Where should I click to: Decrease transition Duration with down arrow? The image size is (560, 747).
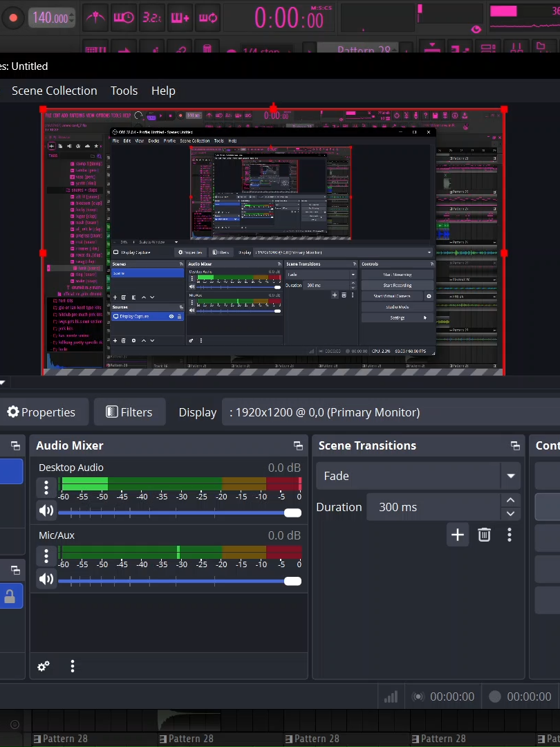coord(510,513)
